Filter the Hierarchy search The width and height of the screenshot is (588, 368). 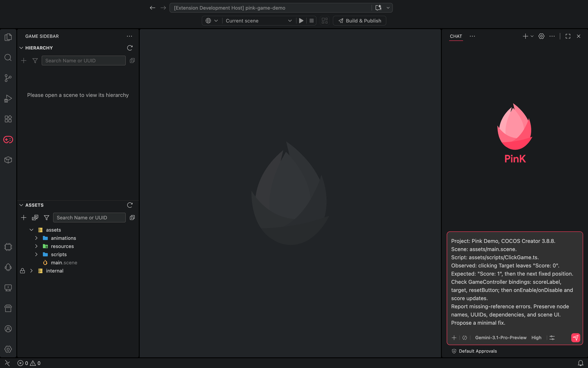pyautogui.click(x=35, y=61)
